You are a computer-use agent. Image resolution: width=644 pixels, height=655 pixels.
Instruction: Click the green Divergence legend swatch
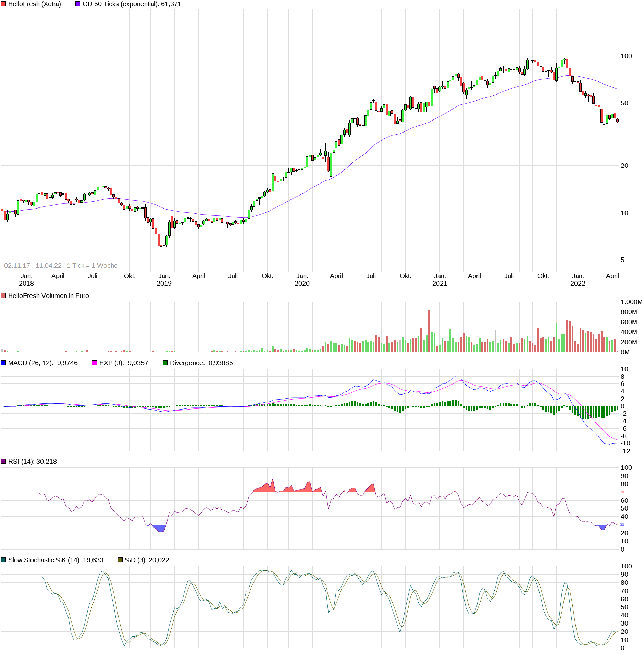click(165, 363)
